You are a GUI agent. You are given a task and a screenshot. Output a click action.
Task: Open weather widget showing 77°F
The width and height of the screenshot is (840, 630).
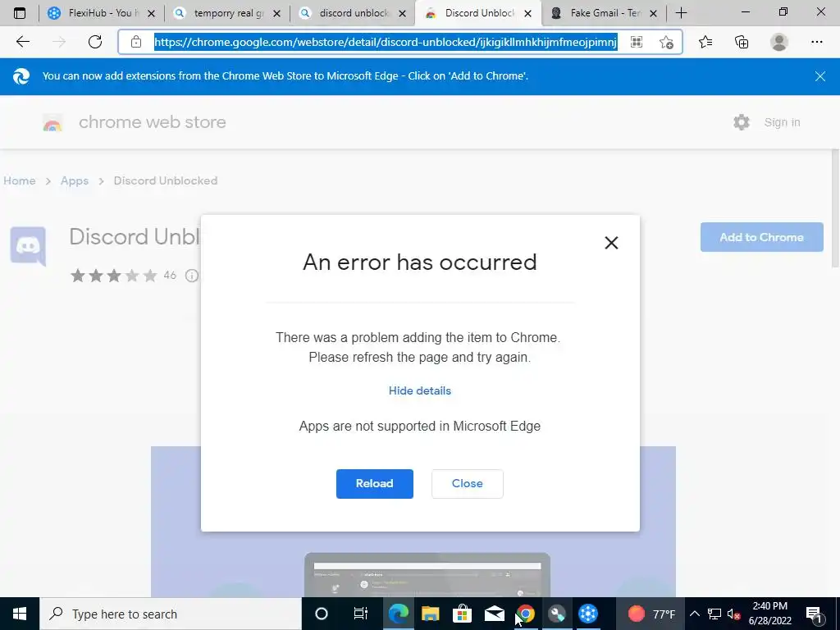651,614
